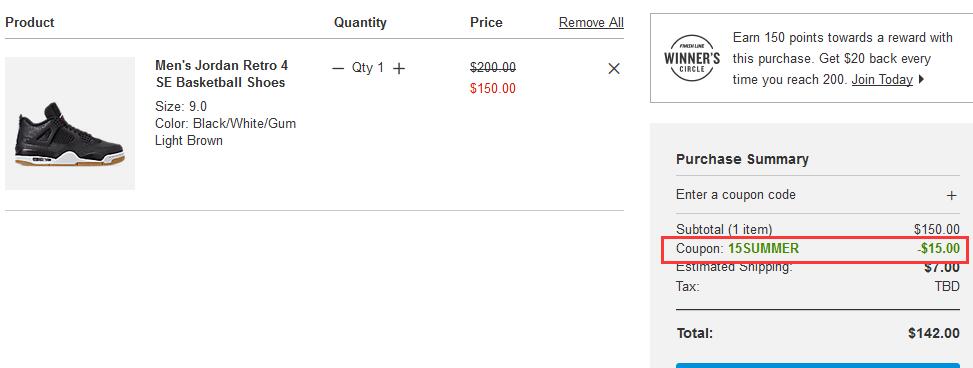Click the Quantity column header

pos(360,22)
